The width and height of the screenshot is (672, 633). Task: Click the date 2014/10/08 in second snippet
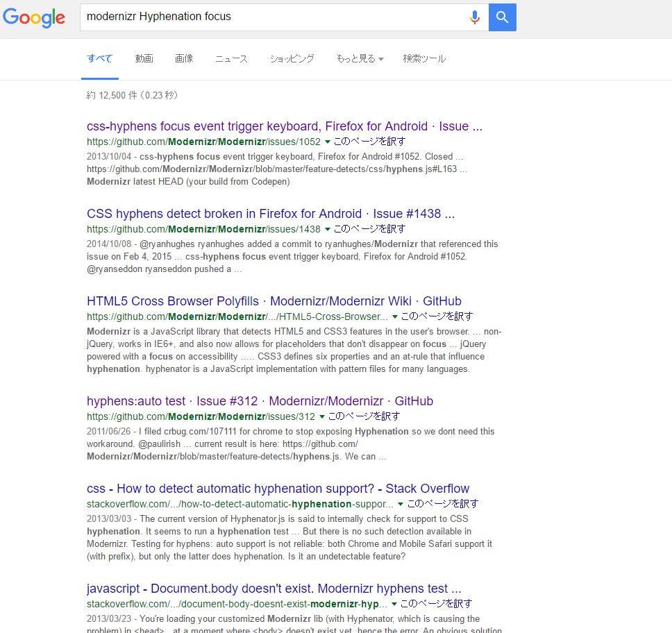[x=109, y=244]
